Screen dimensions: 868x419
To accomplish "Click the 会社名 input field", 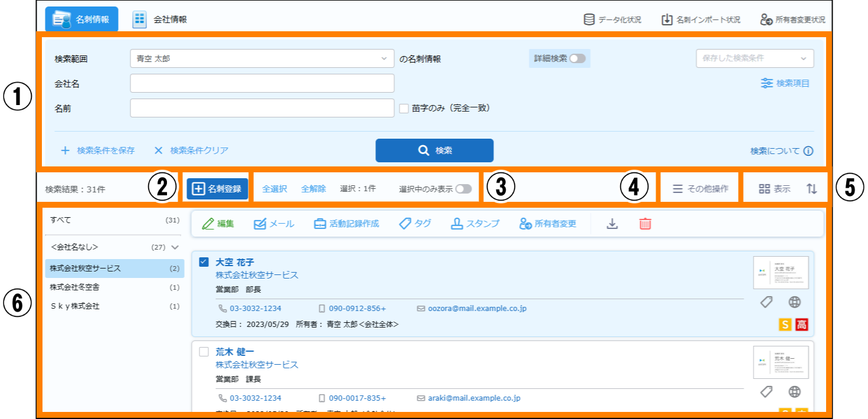I will (x=261, y=83).
